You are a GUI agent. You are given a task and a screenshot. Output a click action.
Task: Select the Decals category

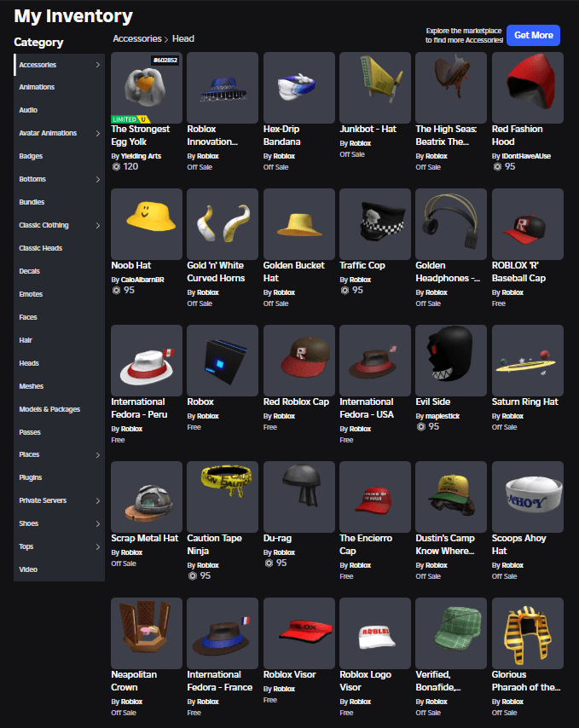(60, 271)
